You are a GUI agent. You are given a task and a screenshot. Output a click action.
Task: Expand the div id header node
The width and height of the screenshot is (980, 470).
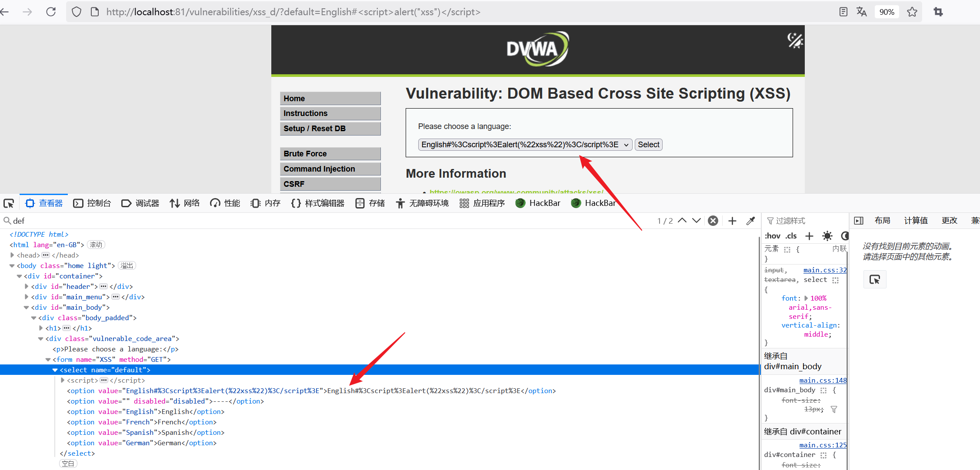[27, 287]
